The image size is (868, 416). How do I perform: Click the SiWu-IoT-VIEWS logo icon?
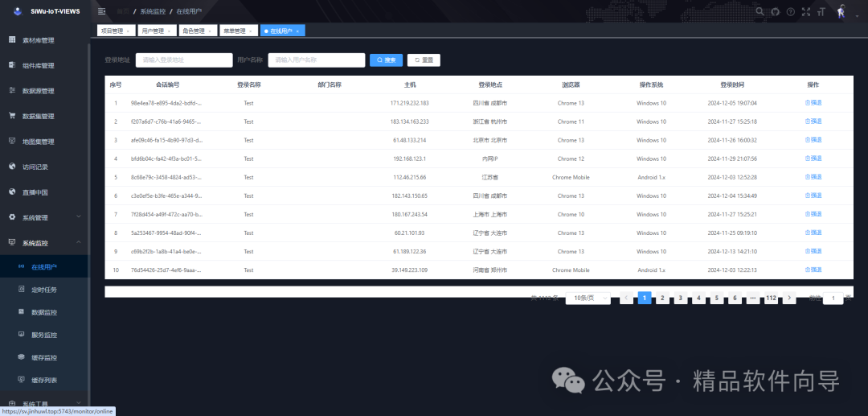tap(18, 11)
